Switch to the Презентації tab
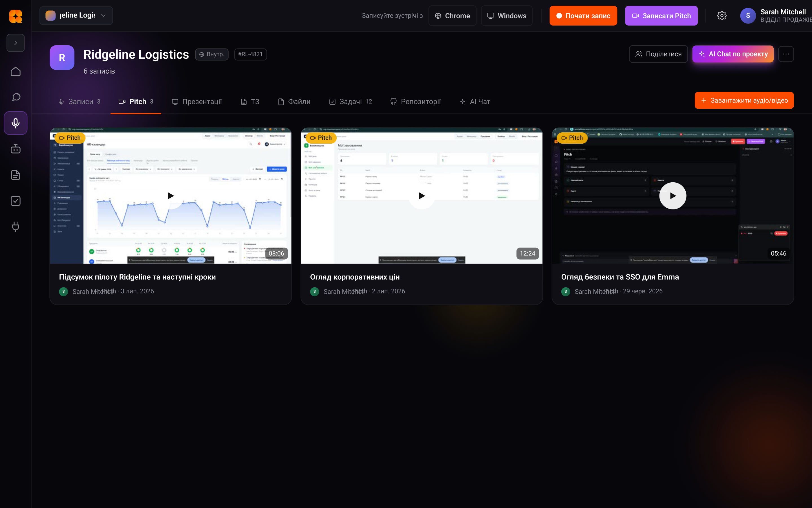The height and width of the screenshot is (508, 812). 197,102
